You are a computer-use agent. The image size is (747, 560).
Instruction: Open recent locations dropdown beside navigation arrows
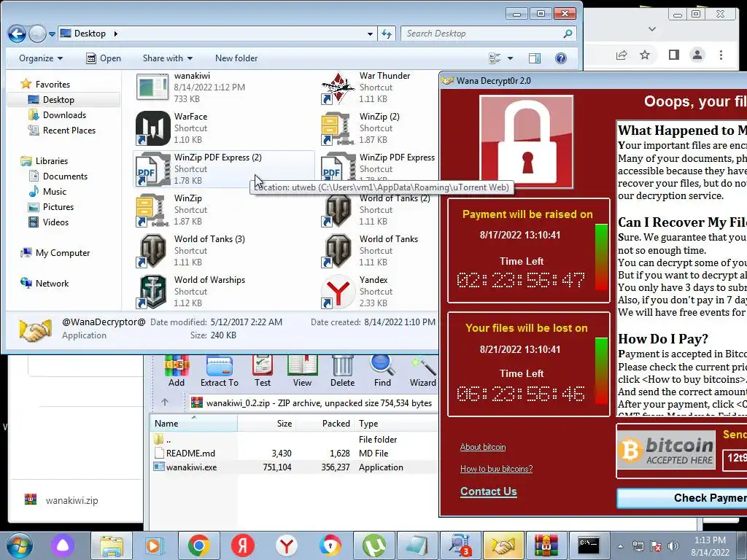tap(52, 34)
